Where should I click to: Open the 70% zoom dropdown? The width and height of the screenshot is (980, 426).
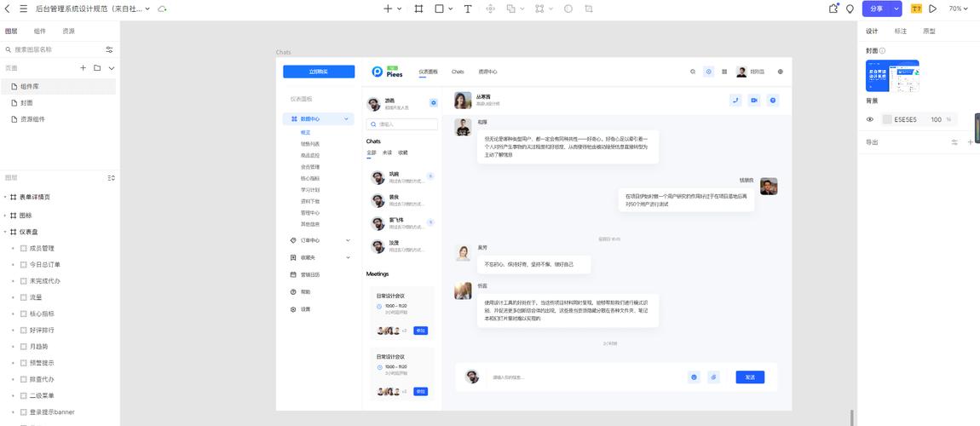click(959, 9)
